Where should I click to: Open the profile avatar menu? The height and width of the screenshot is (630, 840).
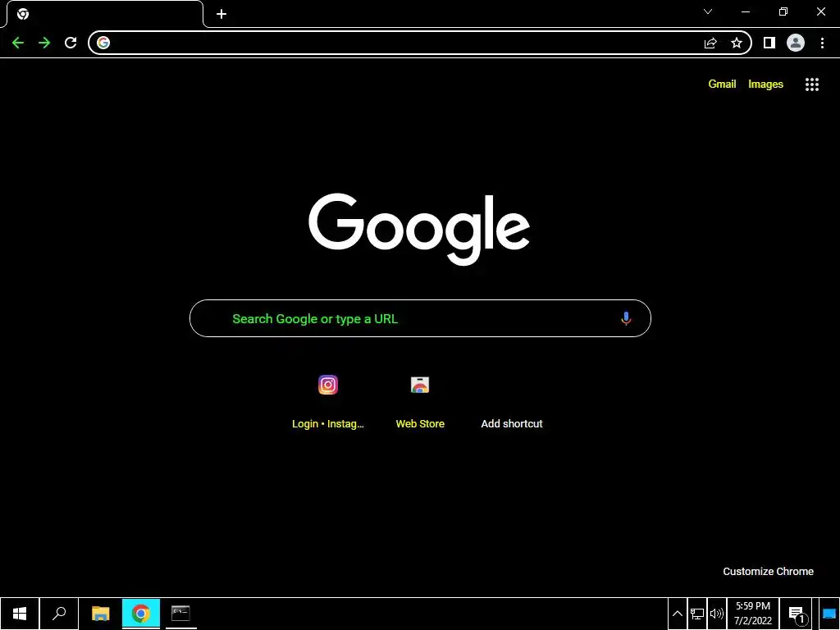click(x=796, y=43)
